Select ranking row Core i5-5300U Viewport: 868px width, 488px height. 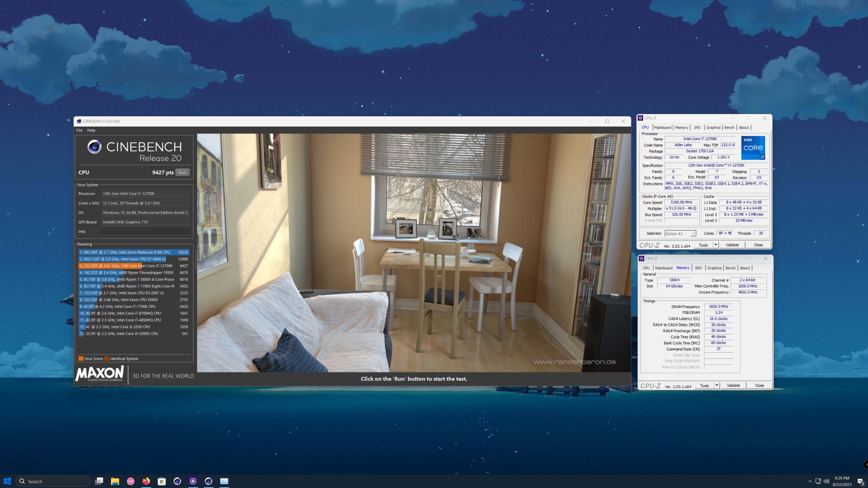pos(134,333)
